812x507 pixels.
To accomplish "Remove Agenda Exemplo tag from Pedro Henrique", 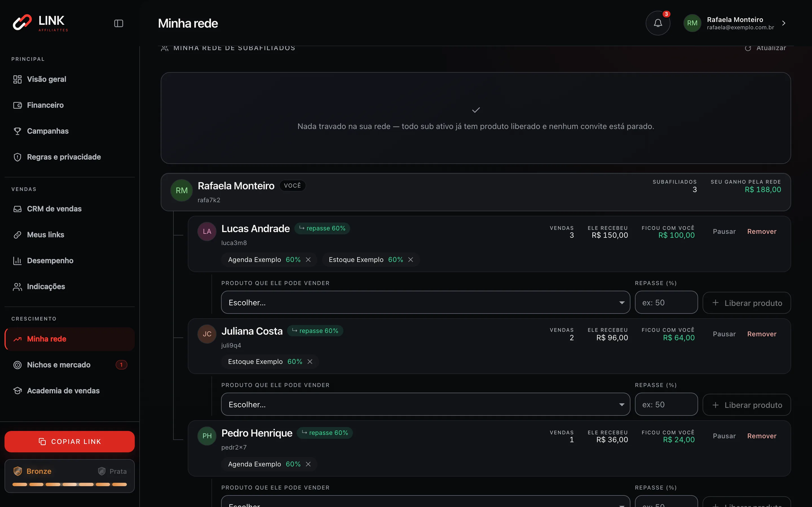I will coord(308,464).
